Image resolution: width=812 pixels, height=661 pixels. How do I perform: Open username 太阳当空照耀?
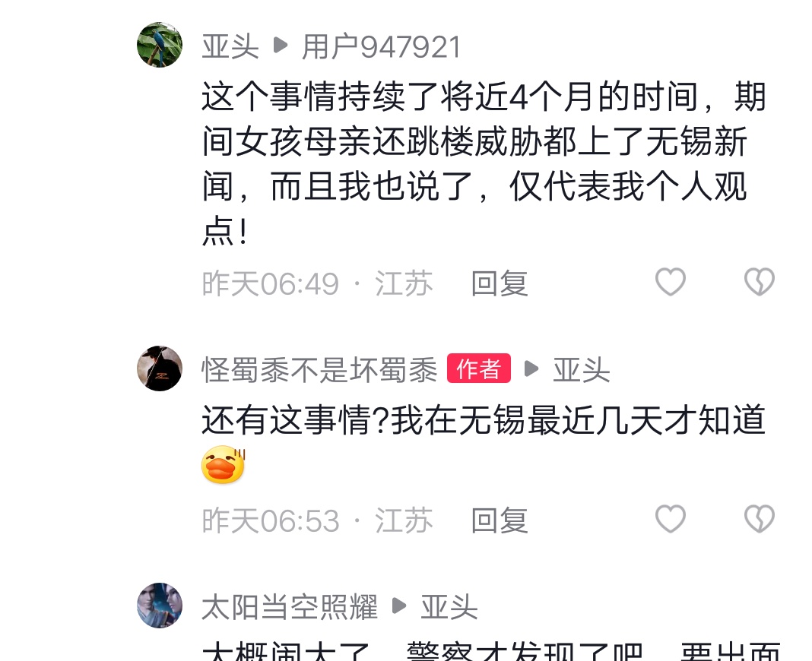(x=290, y=606)
